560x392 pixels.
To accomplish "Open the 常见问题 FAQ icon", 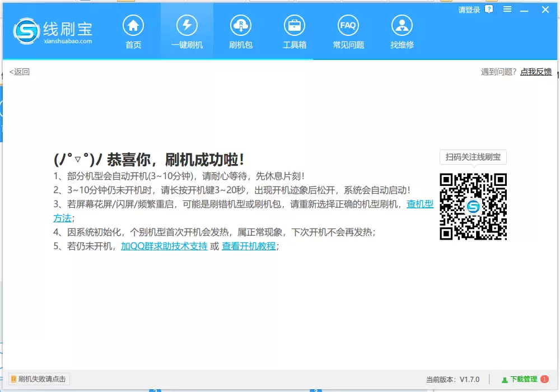I will coord(348,25).
